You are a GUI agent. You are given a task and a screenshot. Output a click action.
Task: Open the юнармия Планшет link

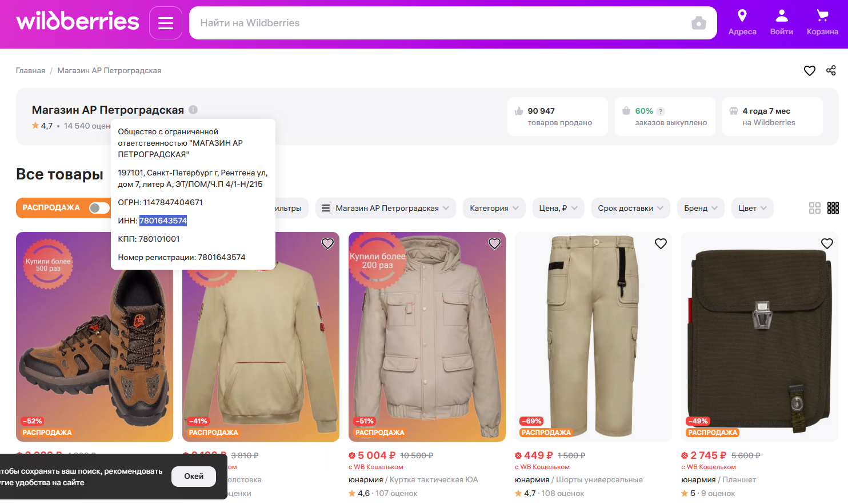tap(718, 480)
